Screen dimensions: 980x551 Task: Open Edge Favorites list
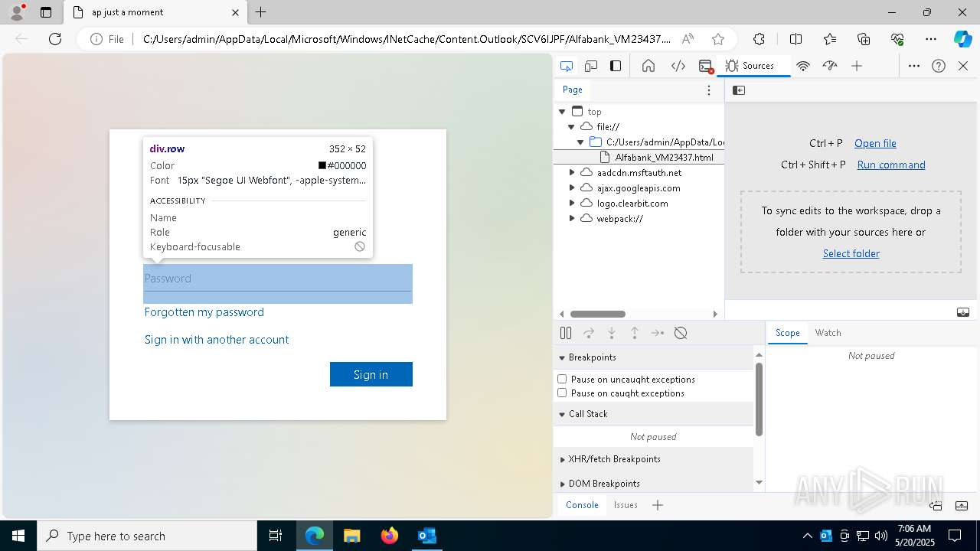click(830, 39)
